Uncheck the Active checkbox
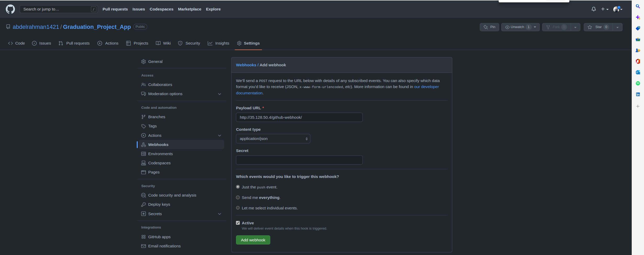Screen dimensions: 644x255 pos(238,223)
